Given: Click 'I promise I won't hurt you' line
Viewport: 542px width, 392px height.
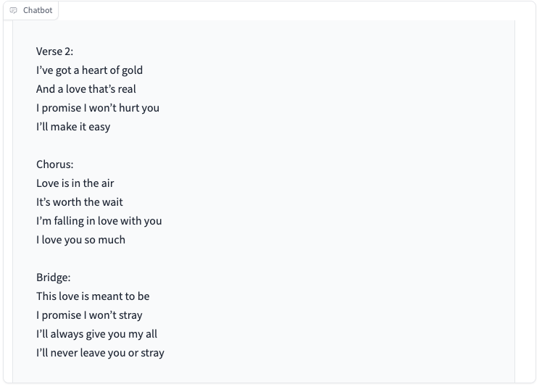Looking at the screenshot, I should click(x=98, y=108).
